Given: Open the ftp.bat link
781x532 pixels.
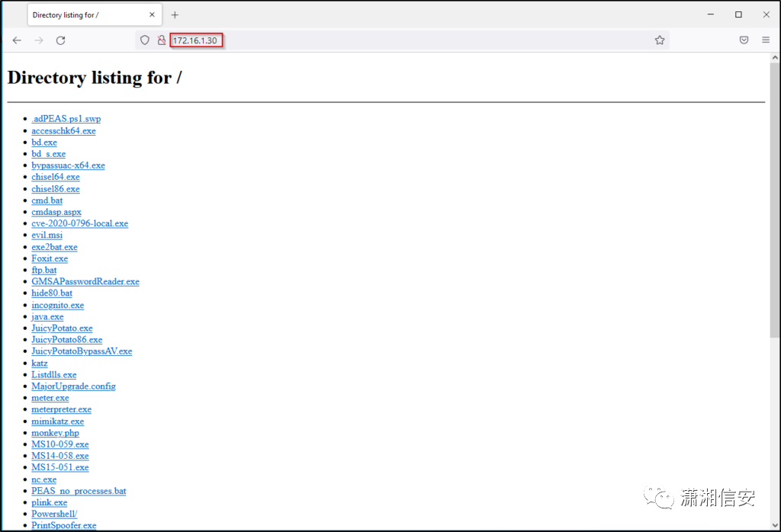Looking at the screenshot, I should (43, 270).
